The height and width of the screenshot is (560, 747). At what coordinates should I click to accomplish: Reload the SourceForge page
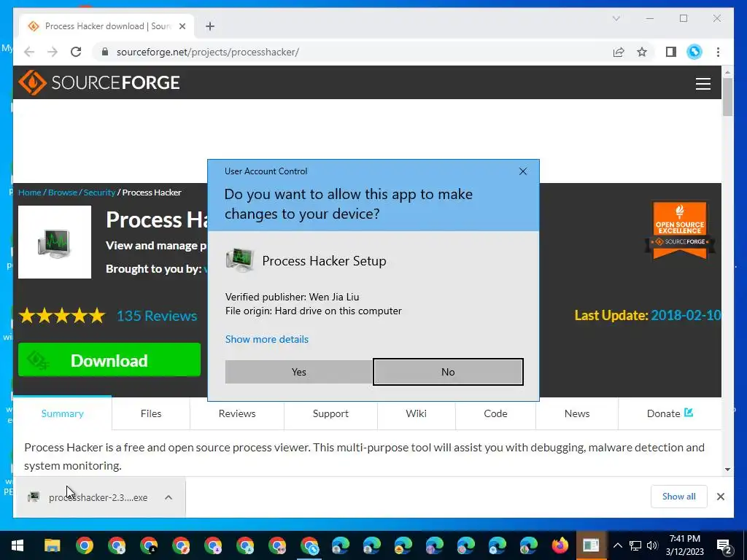coord(76,52)
